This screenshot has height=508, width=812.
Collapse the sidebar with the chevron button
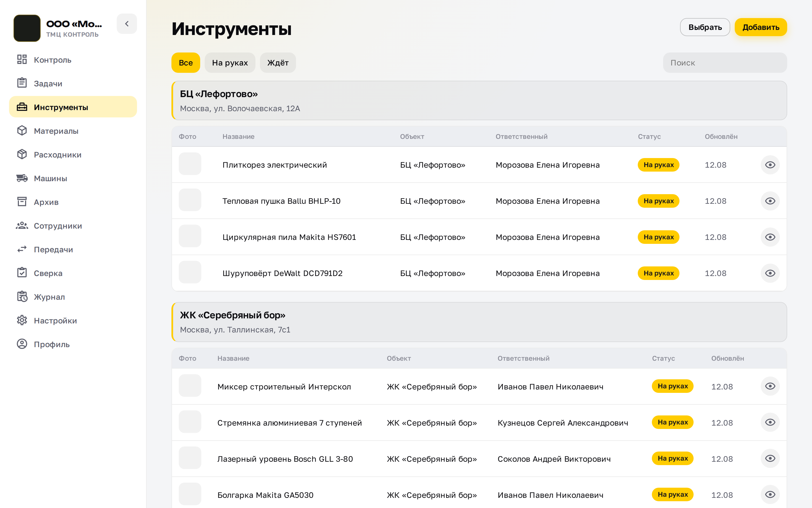pos(127,24)
